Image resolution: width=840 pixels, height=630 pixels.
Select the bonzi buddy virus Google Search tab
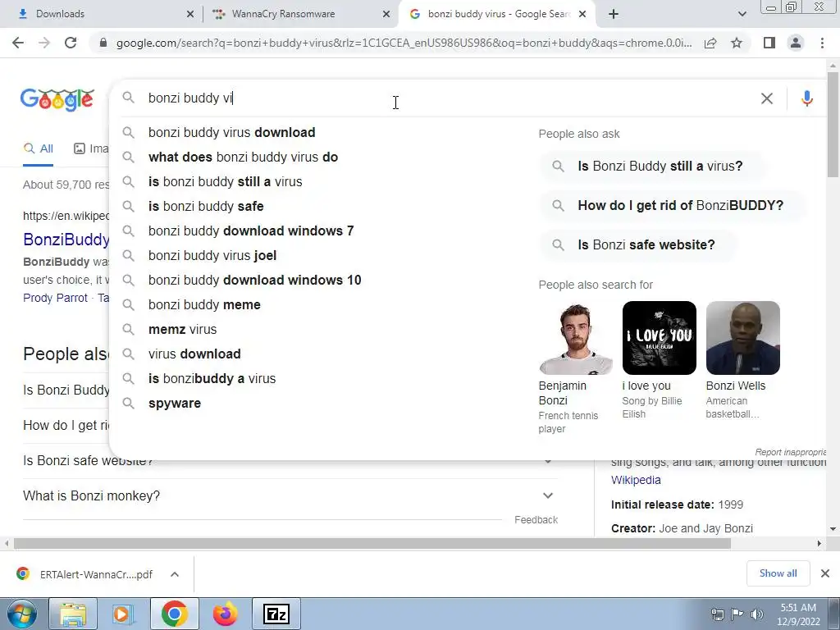point(495,14)
